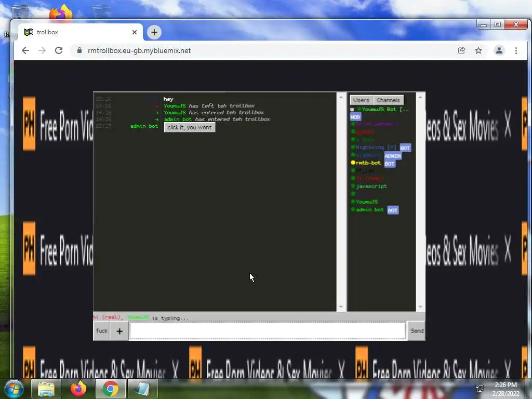
Task: Click the Send button
Action: click(x=417, y=331)
